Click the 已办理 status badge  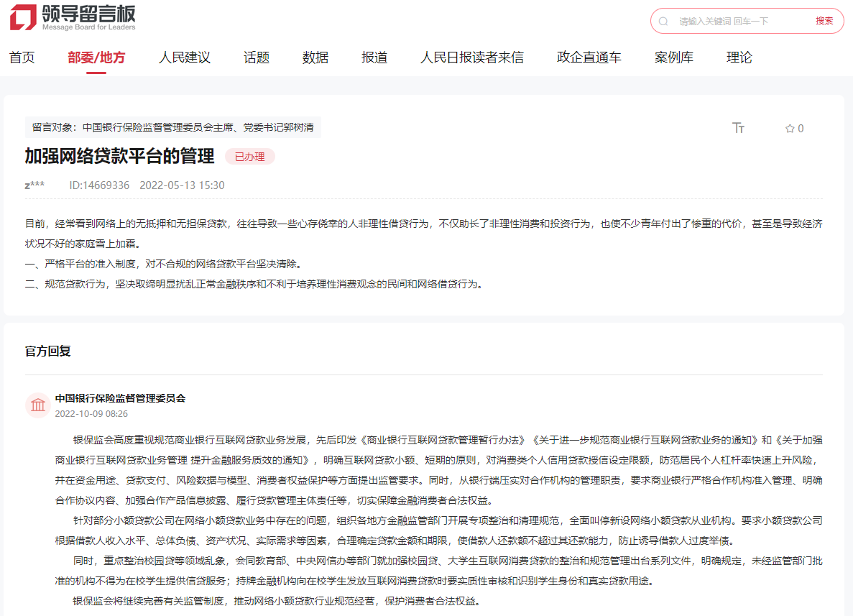(249, 157)
